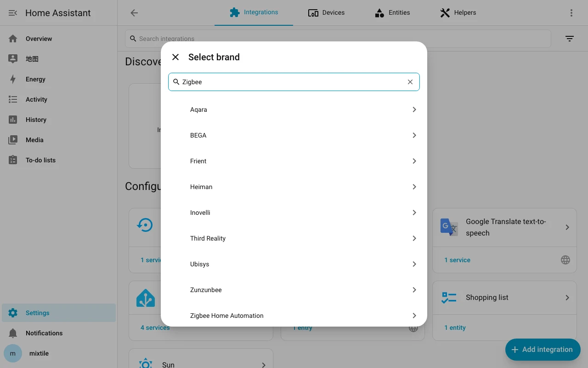Open the Shopping list integration
The image size is (588, 368).
504,298
